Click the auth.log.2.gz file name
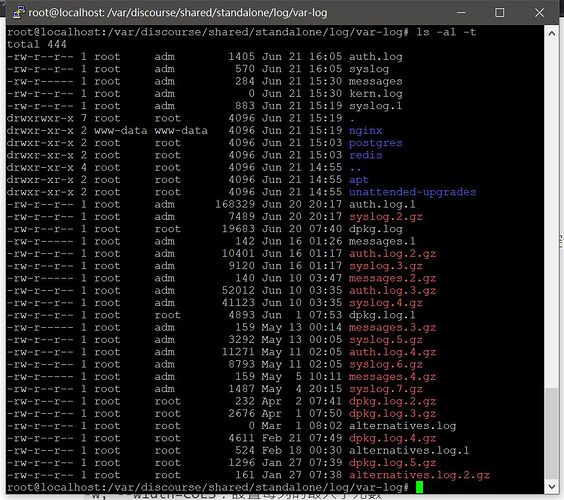Image resolution: width=564 pixels, height=500 pixels. (x=392, y=254)
